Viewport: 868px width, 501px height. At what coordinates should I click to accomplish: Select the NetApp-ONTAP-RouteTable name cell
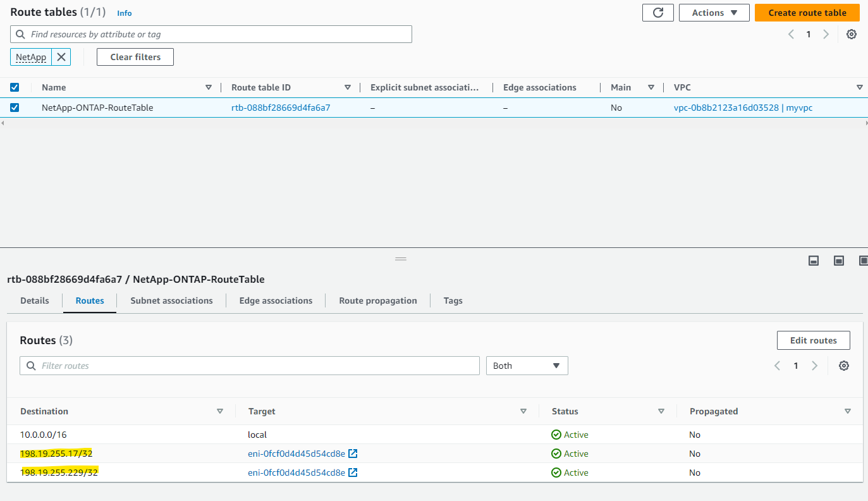click(97, 108)
